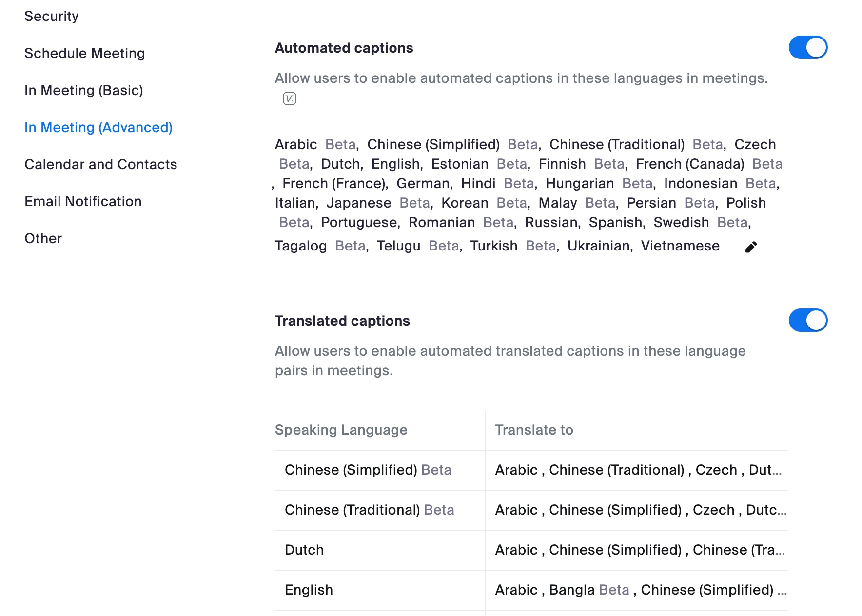Select the English speaking language row

coord(309,590)
